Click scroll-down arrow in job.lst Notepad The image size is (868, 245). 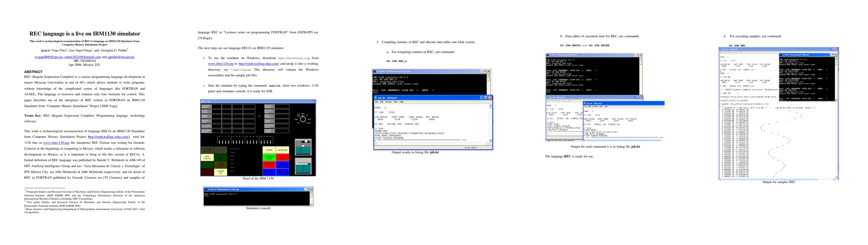pyautogui.click(x=490, y=140)
